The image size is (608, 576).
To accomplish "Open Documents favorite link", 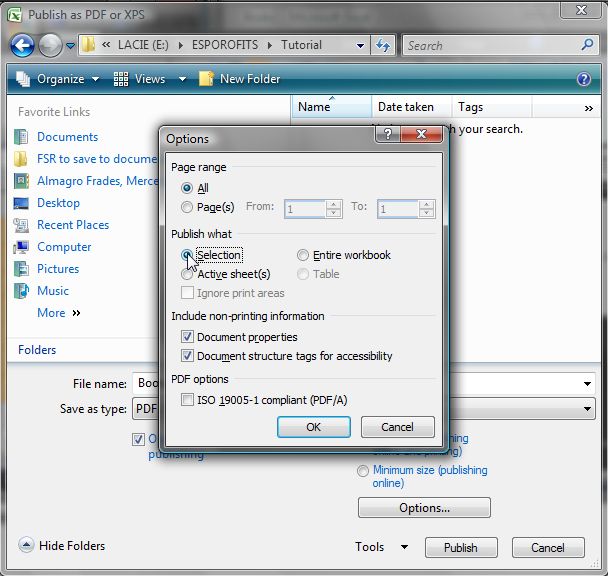I will (67, 137).
